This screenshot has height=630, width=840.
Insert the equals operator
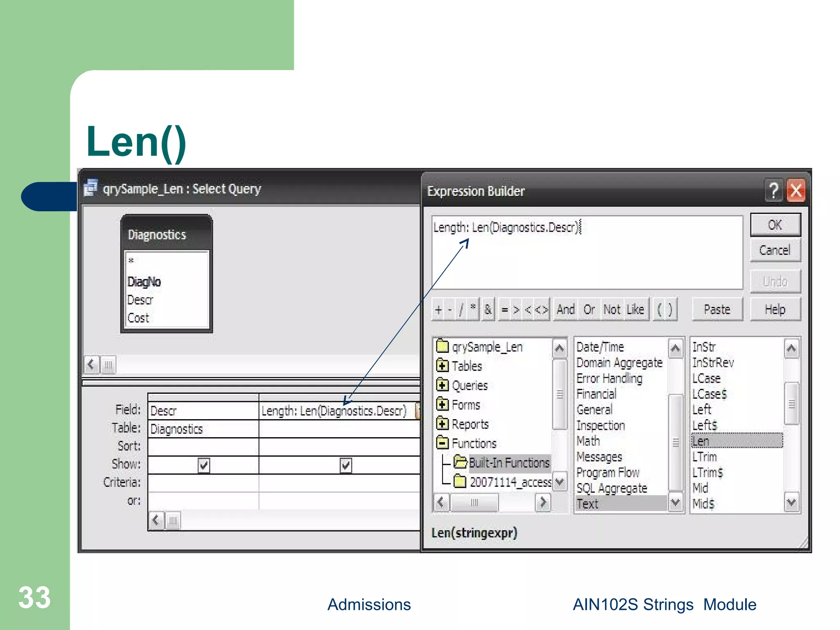pos(504,310)
